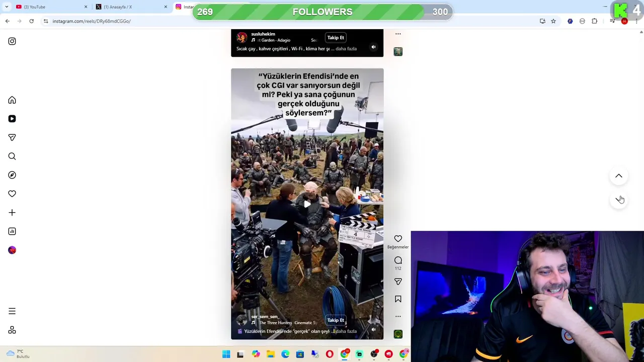The height and width of the screenshot is (362, 644).
Task: Toggle mute on the ser_sem_sen_ reel
Action: (373, 330)
